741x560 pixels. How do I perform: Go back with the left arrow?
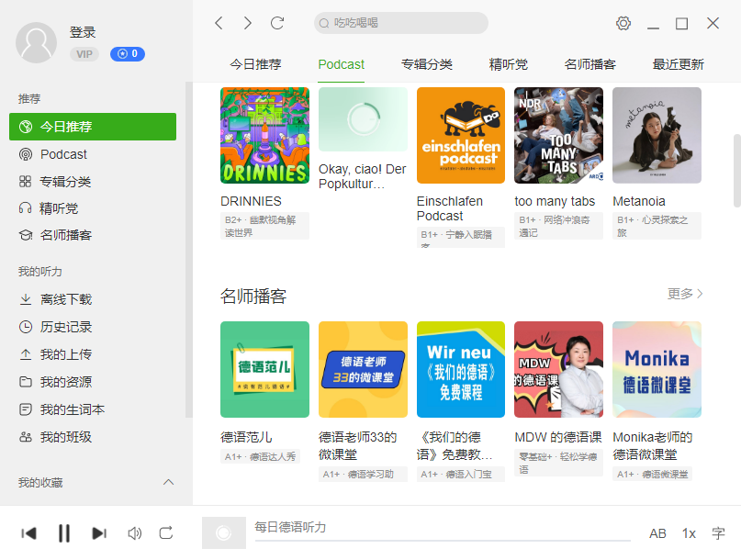pyautogui.click(x=219, y=23)
